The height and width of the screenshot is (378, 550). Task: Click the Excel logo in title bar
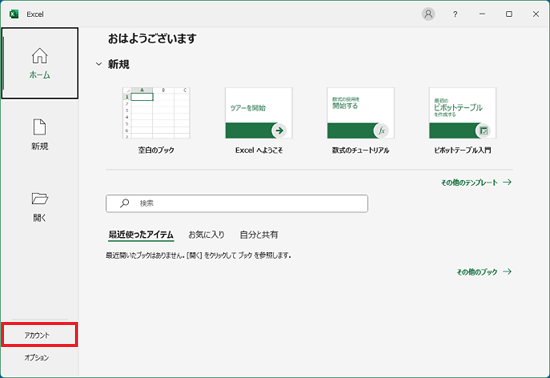(x=14, y=14)
